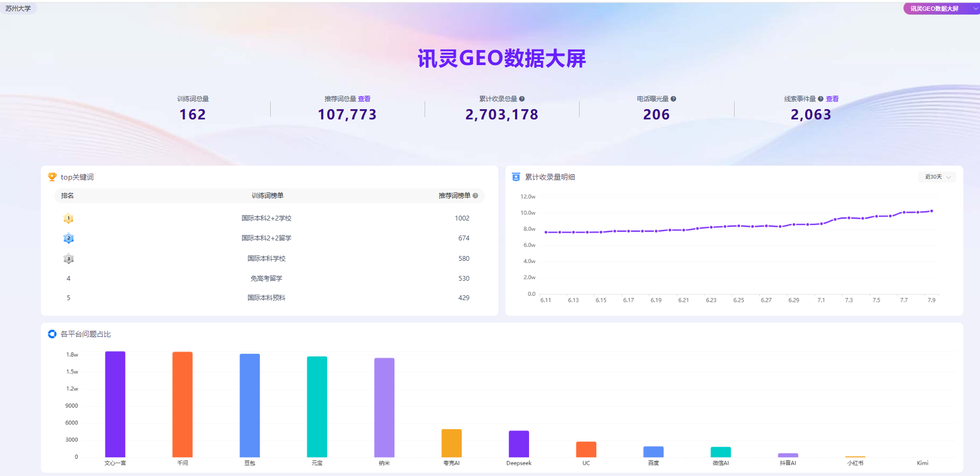Click the 夸克AI yellow bar
980x476 pixels.
click(452, 443)
